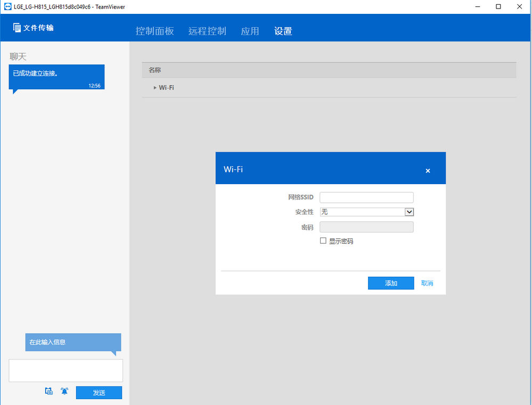Expand the Wi-Fi tree item

coord(155,87)
